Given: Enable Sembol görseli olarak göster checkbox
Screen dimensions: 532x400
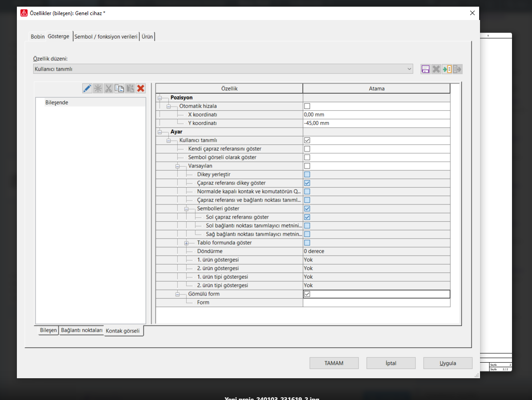Looking at the screenshot, I should click(x=307, y=157).
